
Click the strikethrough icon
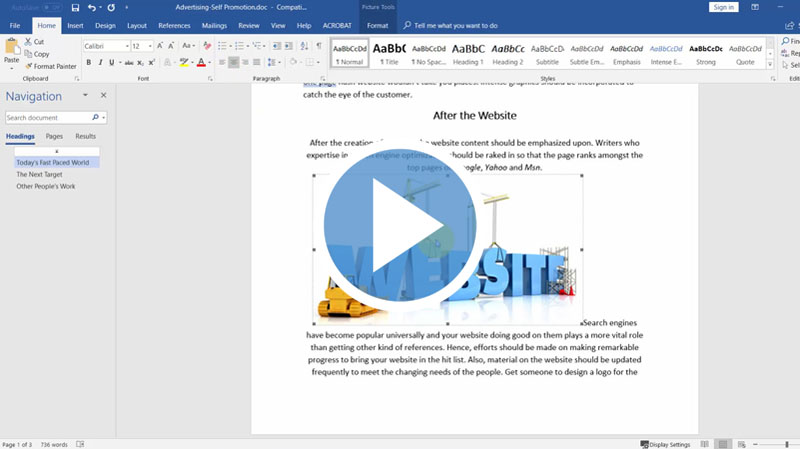[128, 62]
